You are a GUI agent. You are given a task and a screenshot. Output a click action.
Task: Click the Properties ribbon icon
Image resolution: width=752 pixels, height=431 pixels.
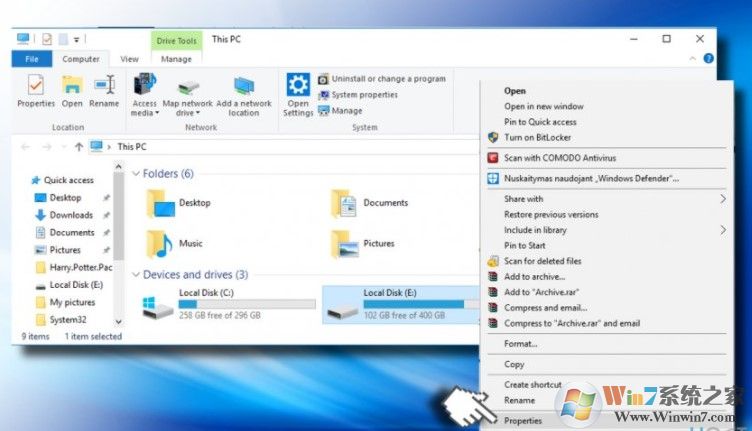click(x=36, y=91)
